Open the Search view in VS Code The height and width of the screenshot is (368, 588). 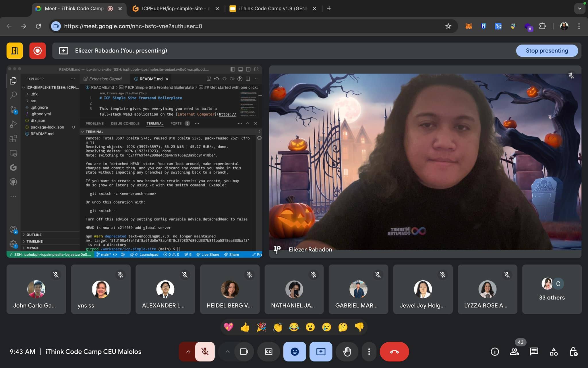coord(13,95)
